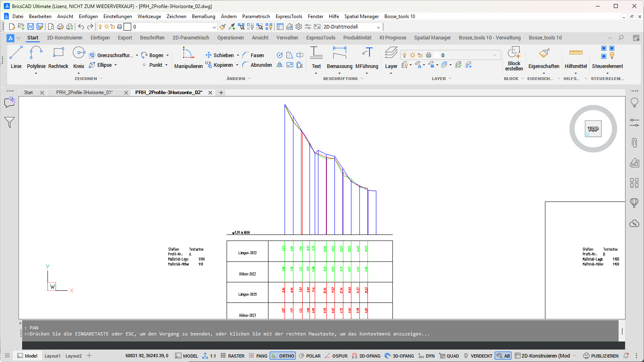Open the Beschriften ribbon tab

(152, 38)
